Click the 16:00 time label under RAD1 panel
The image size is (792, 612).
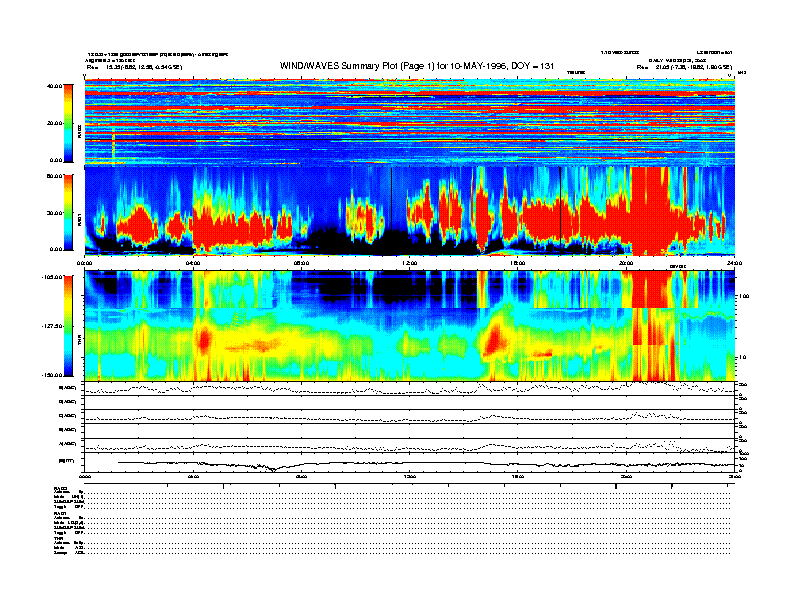[518, 263]
